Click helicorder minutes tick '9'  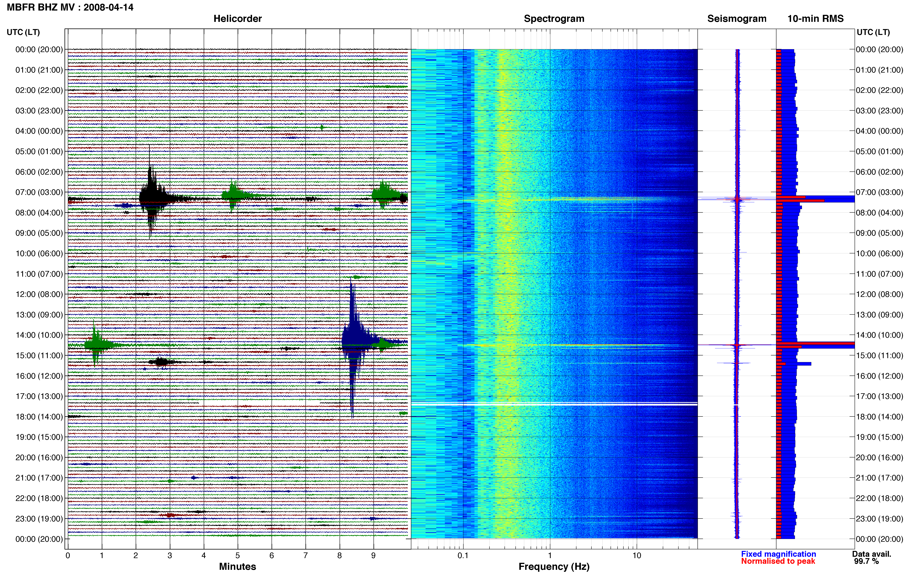(373, 555)
